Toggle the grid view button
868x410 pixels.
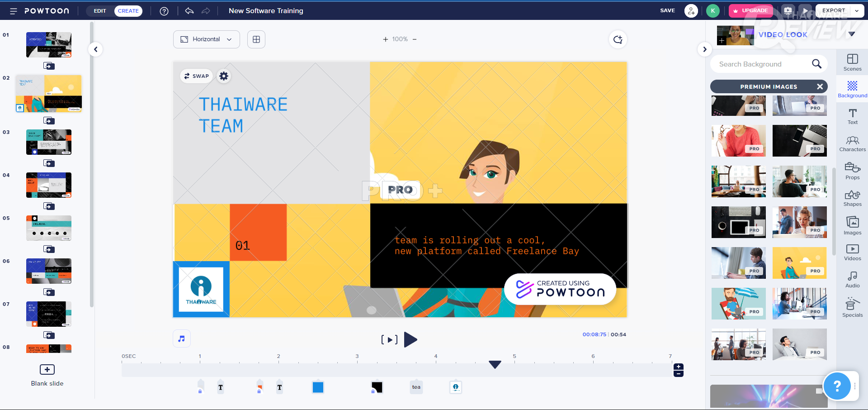pyautogui.click(x=256, y=39)
